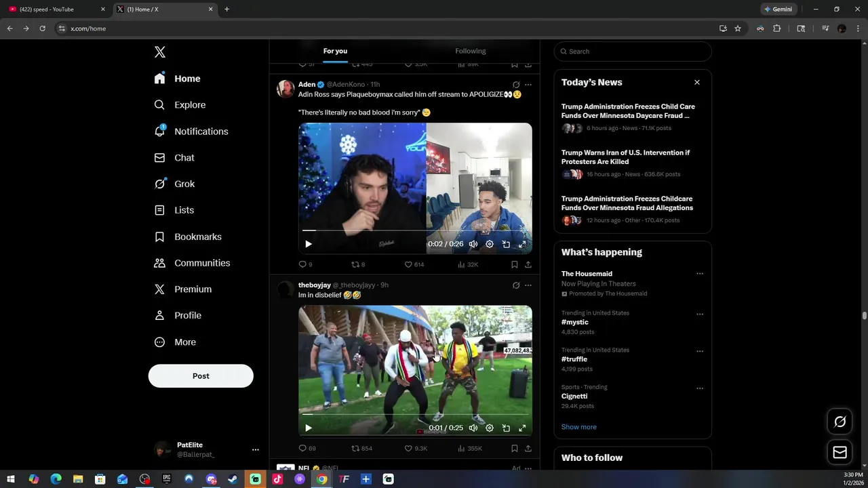
Task: Open options for #truffle trend
Action: [x=700, y=352]
